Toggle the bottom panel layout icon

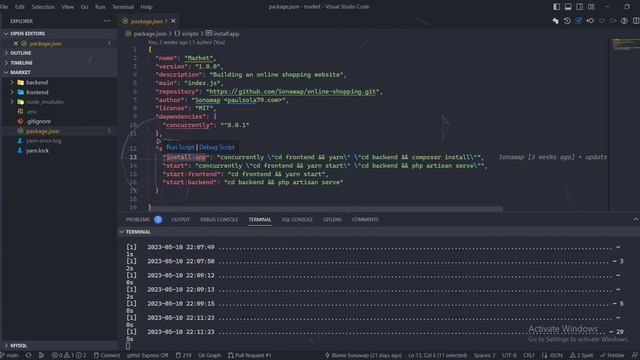coord(568,7)
